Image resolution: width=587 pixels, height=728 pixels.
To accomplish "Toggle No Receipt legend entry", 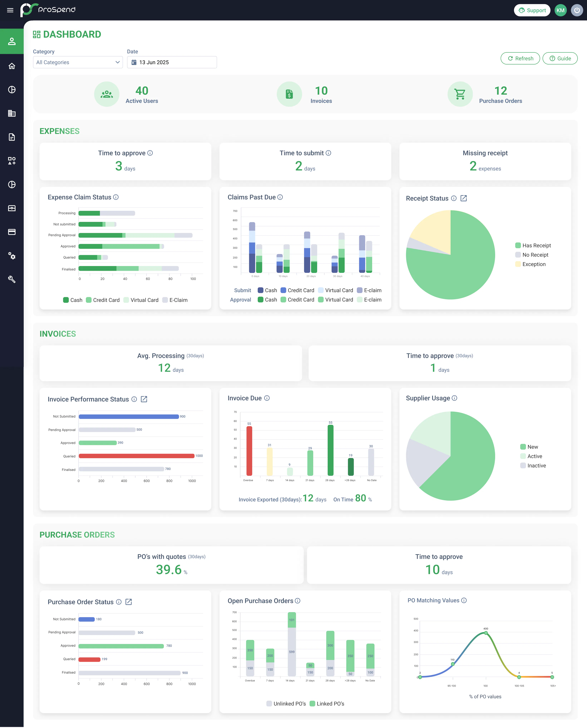I will coord(532,255).
